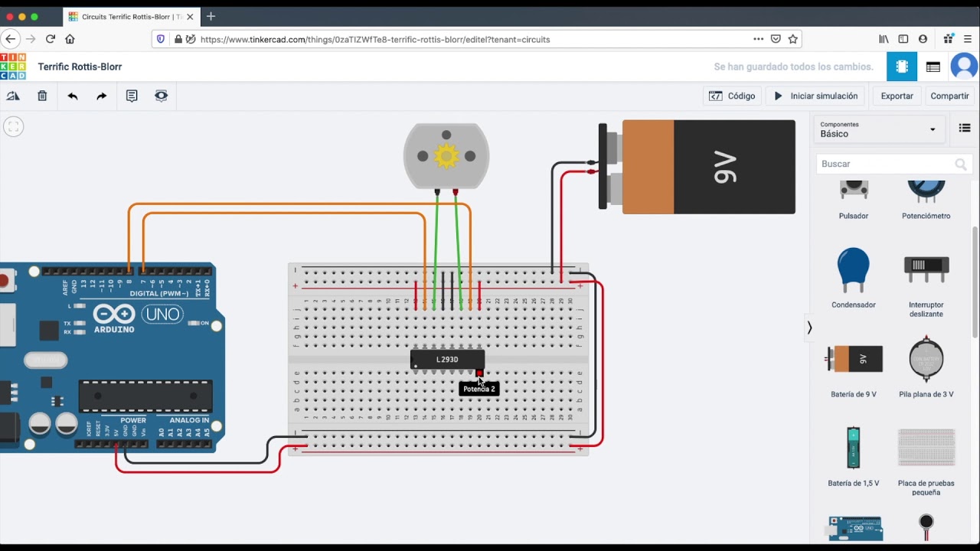
Task: Select the Potenciómetro component
Action: pyautogui.click(x=926, y=201)
